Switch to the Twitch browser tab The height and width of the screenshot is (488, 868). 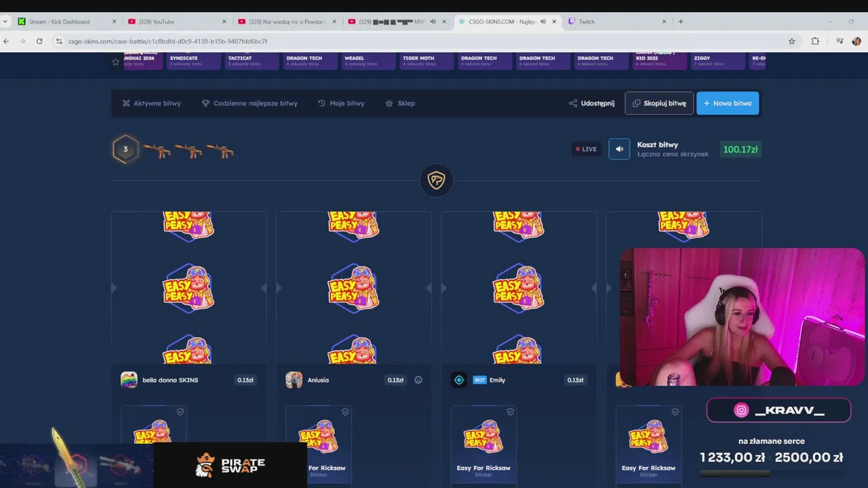coord(617,22)
